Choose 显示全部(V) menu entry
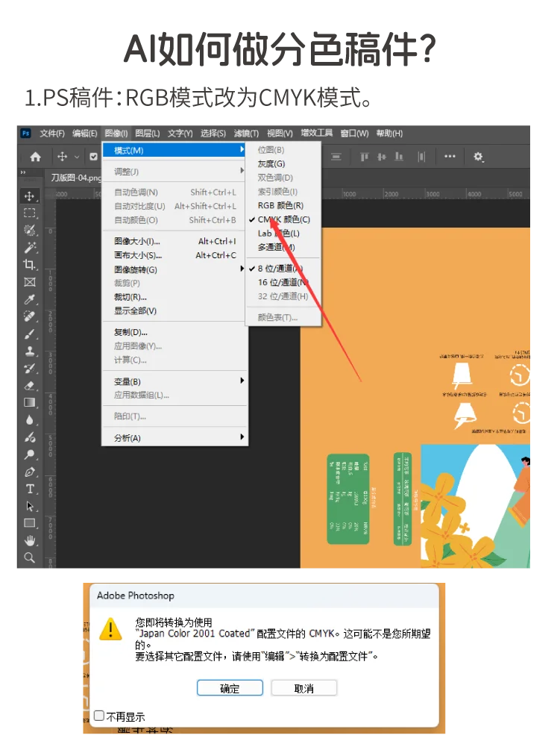560x747 pixels. point(174,311)
